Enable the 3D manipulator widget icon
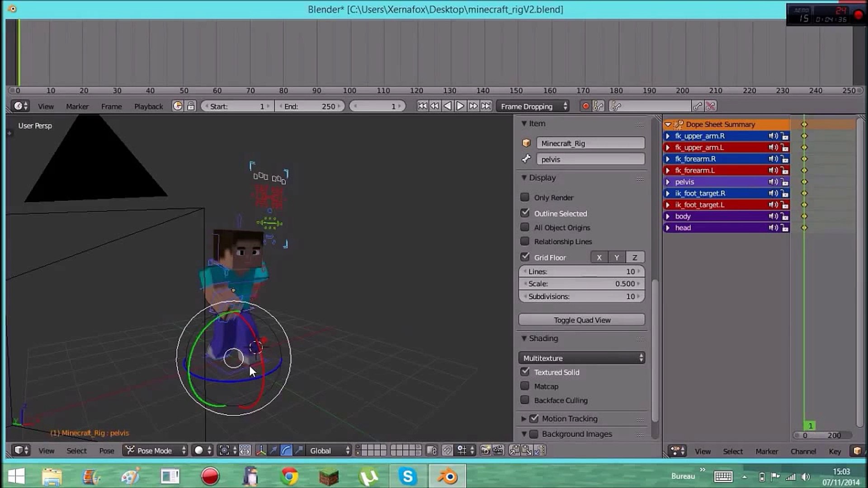Viewport: 868px width, 488px height. 260,450
